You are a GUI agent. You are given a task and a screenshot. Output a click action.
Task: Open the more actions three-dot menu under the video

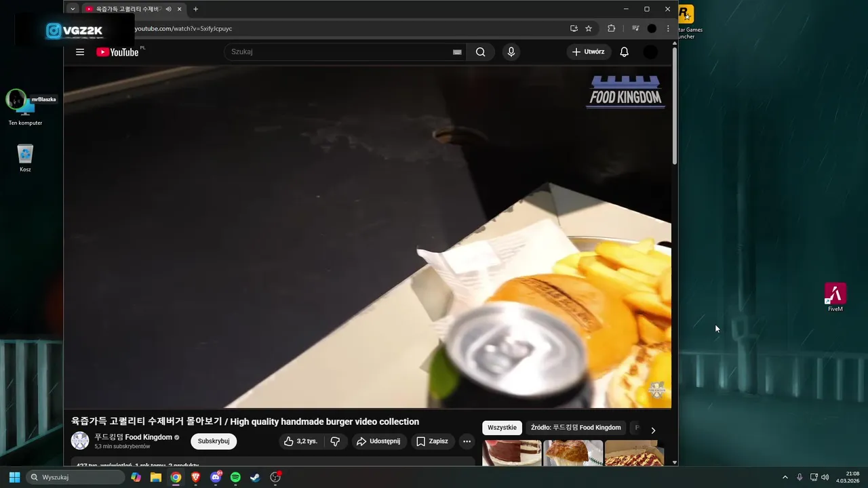tap(467, 441)
